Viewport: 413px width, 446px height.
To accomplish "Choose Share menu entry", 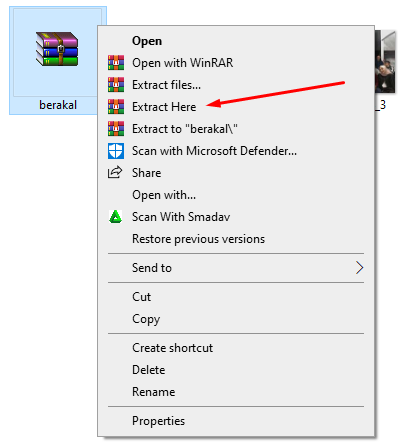I will (236, 173).
